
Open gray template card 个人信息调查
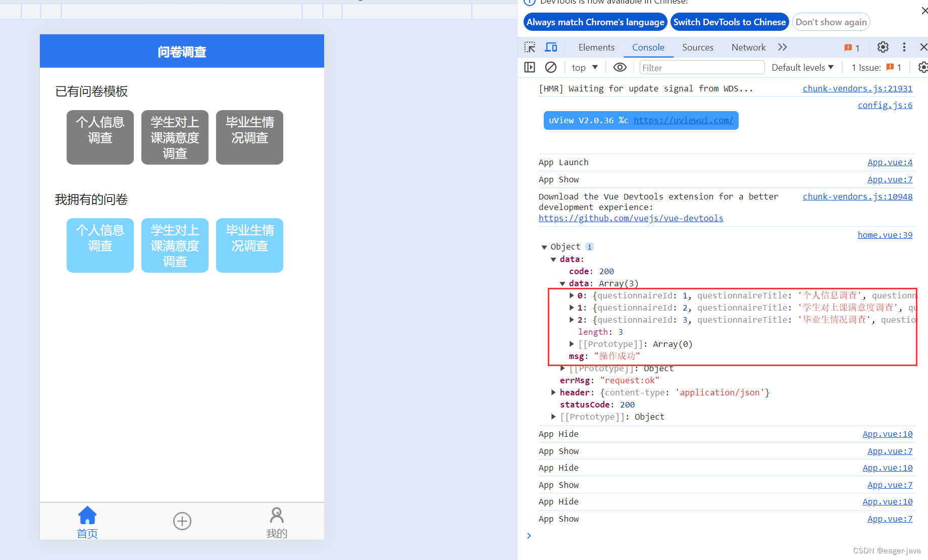click(x=100, y=137)
